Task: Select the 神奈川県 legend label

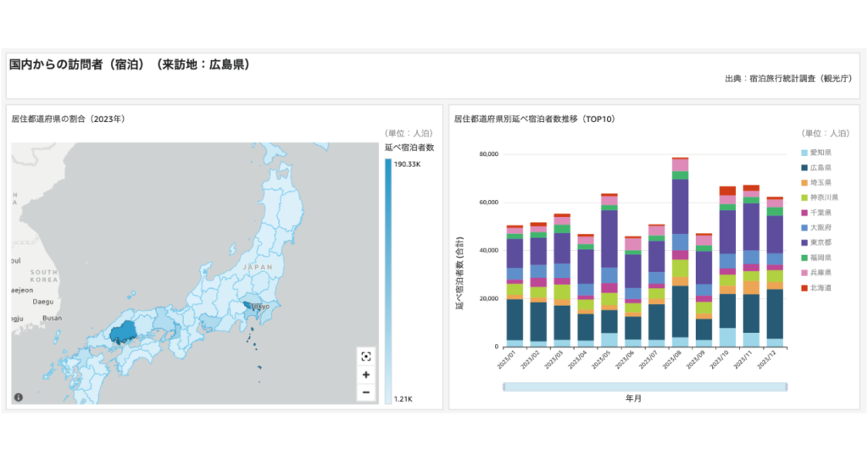Action: pos(823,197)
